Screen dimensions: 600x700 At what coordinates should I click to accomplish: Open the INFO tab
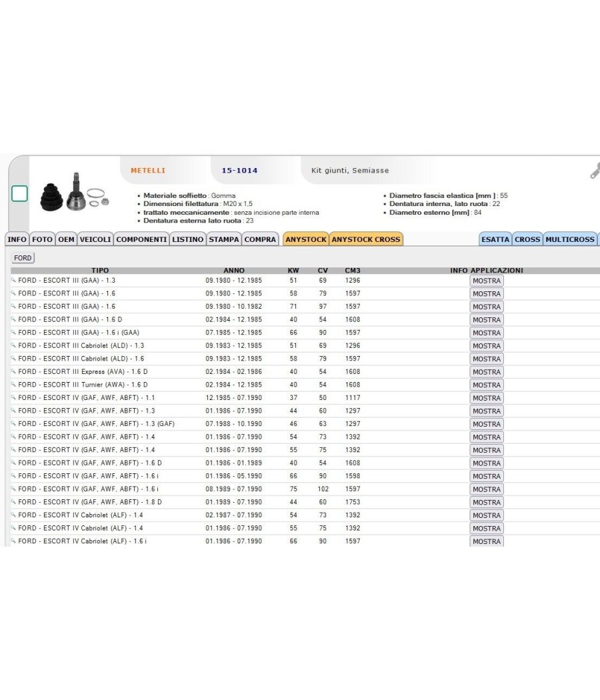[x=17, y=239]
